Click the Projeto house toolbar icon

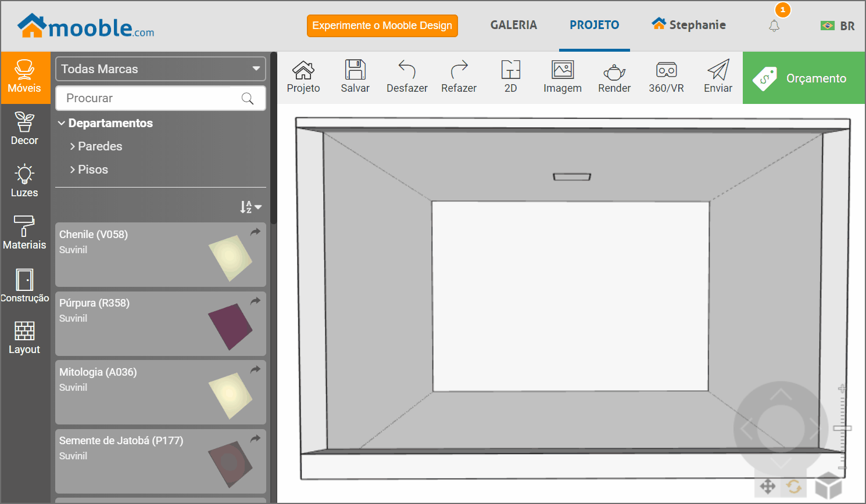click(303, 77)
